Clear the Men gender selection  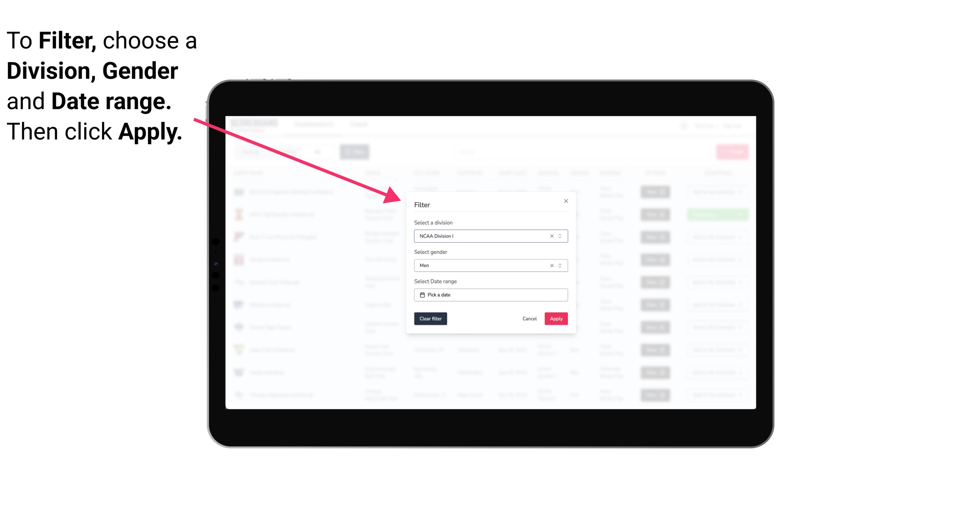(552, 265)
